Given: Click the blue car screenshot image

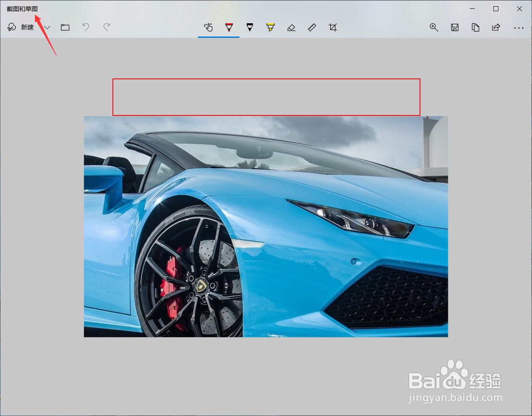Looking at the screenshot, I should [x=266, y=227].
